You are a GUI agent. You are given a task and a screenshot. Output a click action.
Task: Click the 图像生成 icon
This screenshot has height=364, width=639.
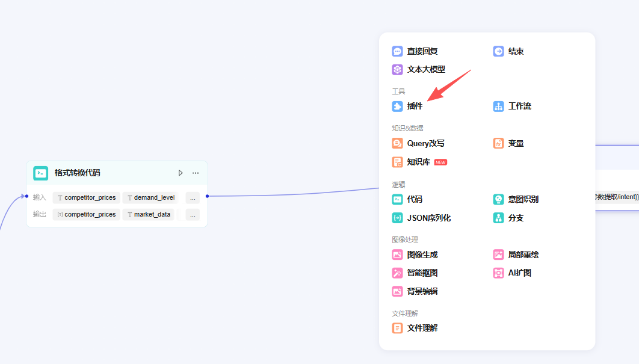(x=397, y=254)
